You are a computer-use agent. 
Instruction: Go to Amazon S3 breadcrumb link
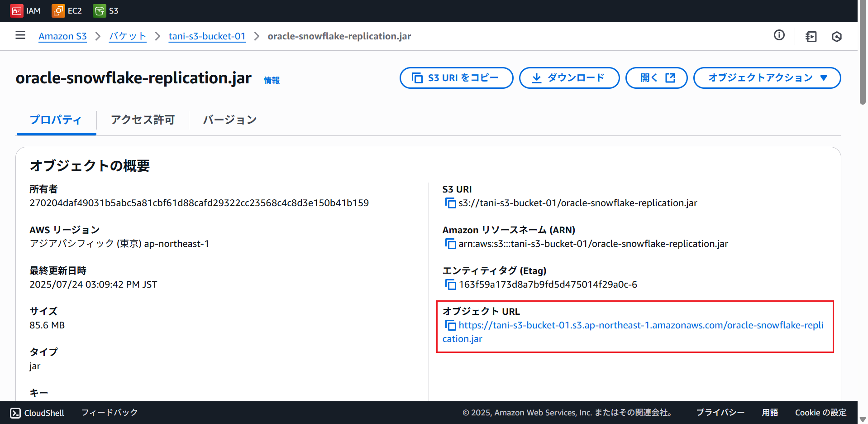tap(62, 36)
